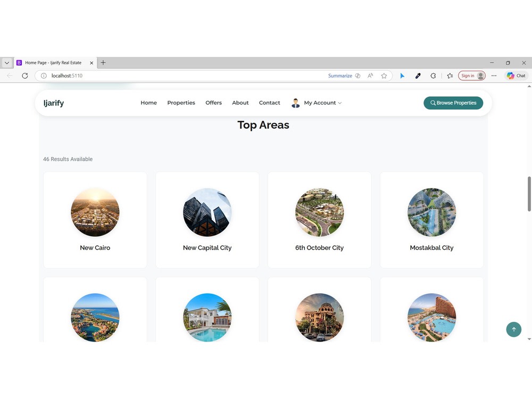
Task: Open the resort hotel pool thumbnail
Action: click(431, 317)
